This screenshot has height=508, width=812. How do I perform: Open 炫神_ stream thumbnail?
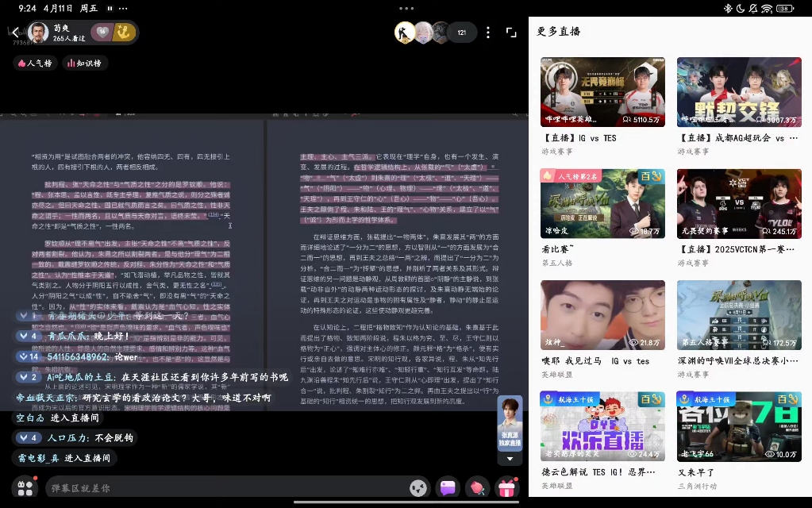tap(602, 315)
